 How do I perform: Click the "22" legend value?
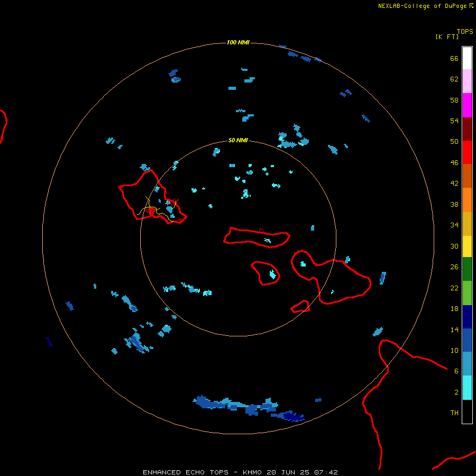[x=454, y=288]
